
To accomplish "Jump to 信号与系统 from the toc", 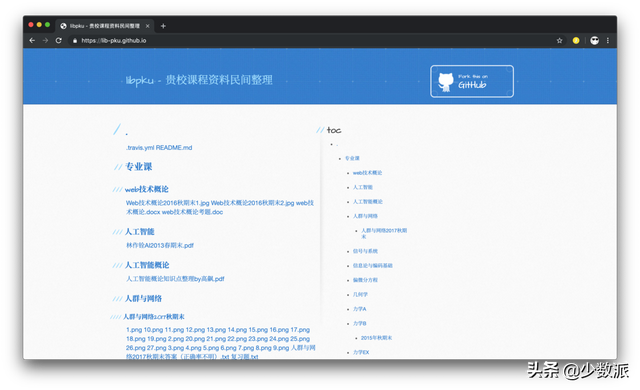I will [365, 251].
